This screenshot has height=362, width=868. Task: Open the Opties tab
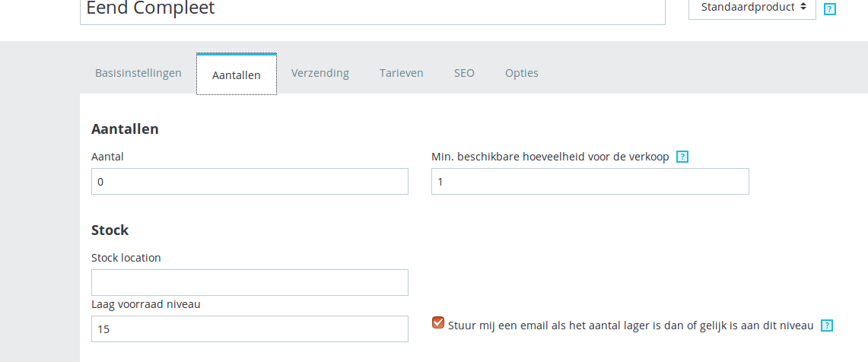point(522,73)
